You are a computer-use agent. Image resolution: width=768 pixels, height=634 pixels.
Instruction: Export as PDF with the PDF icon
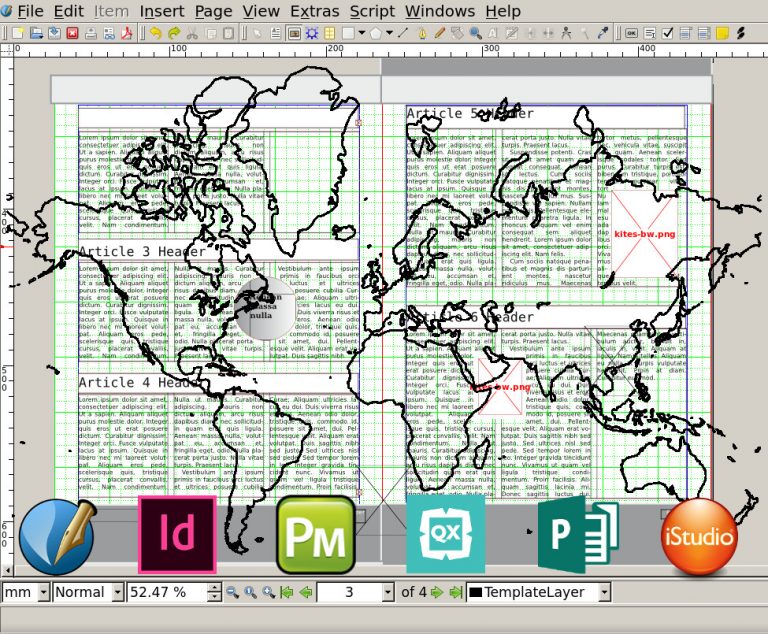(127, 33)
